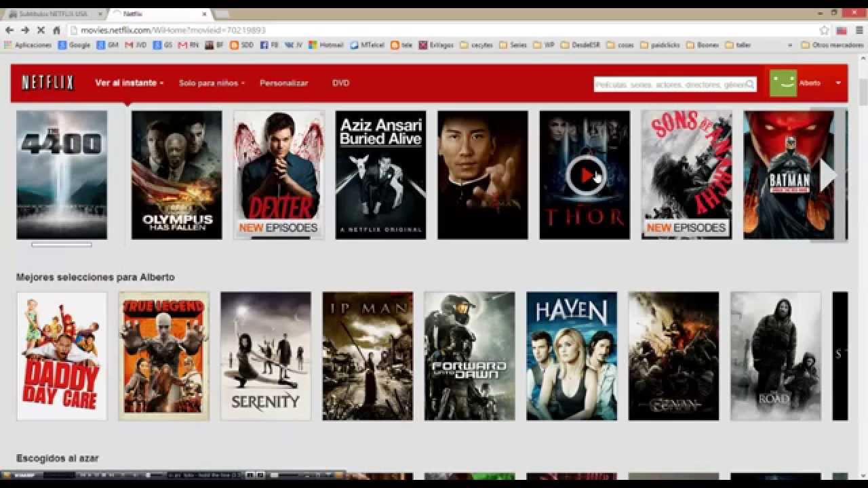
Task: Open the Hotmail bookmark
Action: (x=326, y=45)
